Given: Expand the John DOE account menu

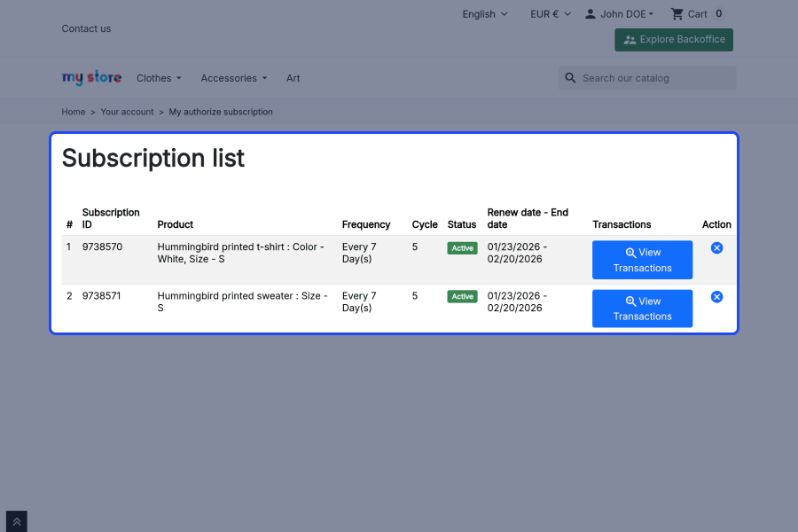Looking at the screenshot, I should click(x=627, y=14).
